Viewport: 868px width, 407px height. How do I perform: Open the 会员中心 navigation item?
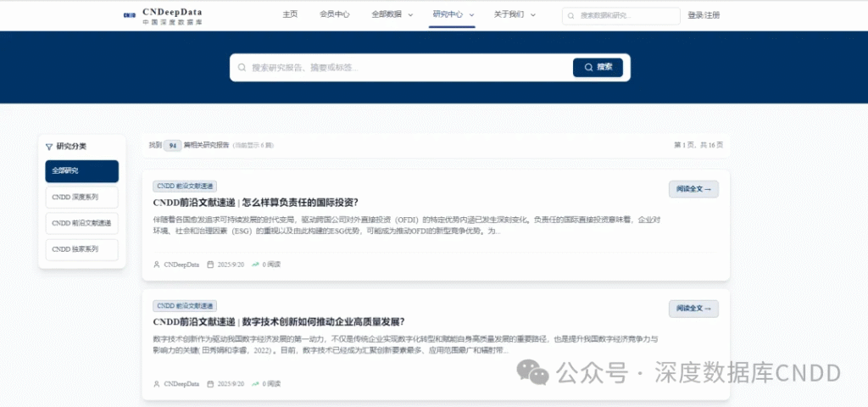click(x=335, y=14)
